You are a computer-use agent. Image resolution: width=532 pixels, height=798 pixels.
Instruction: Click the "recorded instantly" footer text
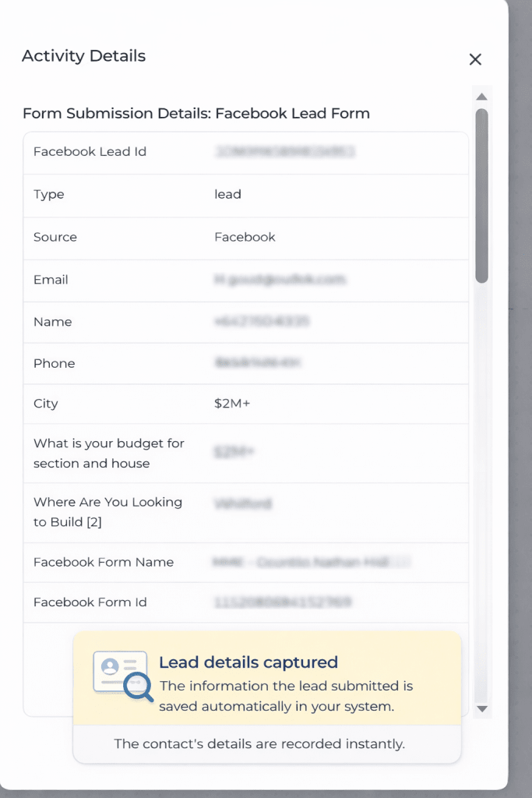259,743
